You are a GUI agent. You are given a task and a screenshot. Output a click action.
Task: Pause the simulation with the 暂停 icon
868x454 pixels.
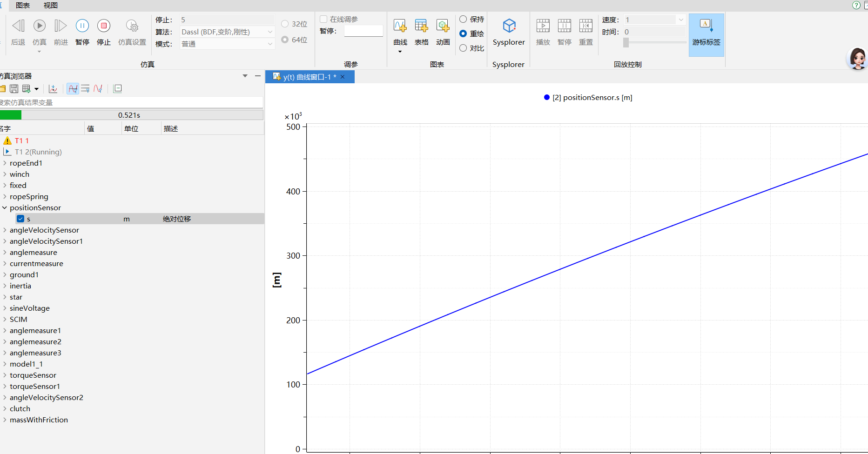(82, 26)
